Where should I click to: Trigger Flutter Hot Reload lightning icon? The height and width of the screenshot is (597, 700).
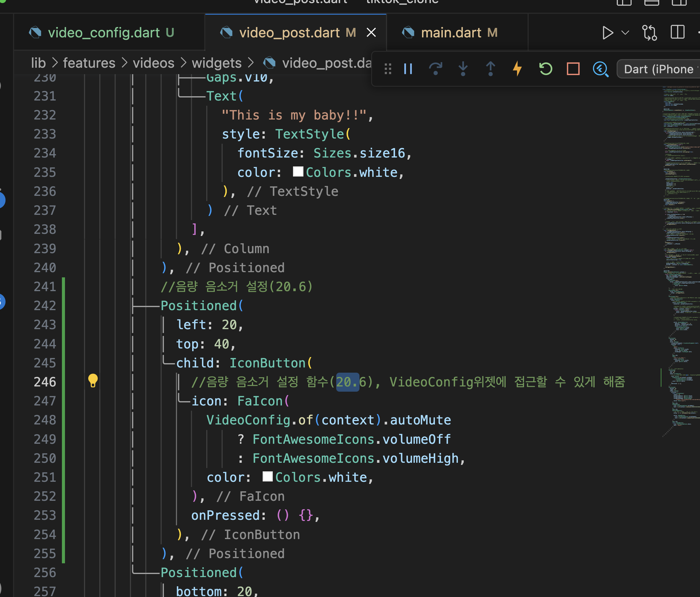coord(517,69)
